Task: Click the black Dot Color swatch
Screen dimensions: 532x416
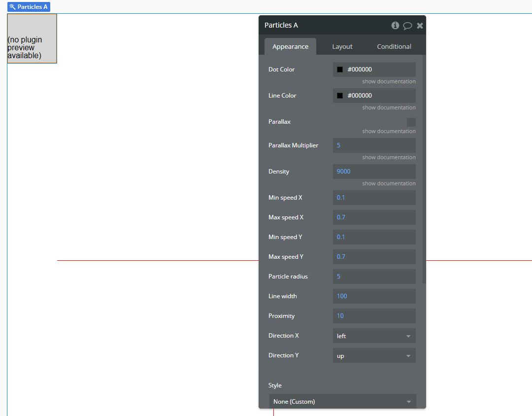Action: tap(339, 69)
